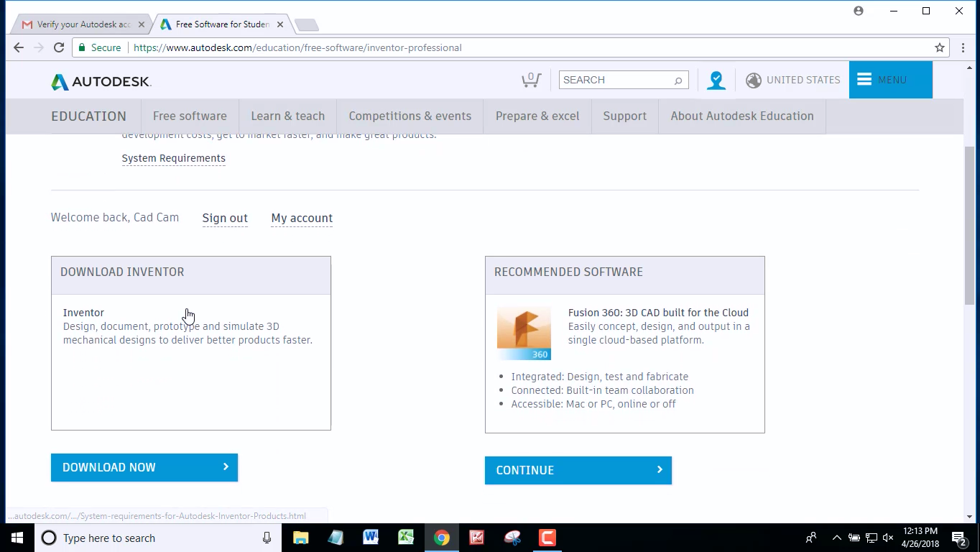
Task: Click the browser forward arrow
Action: pyautogui.click(x=39, y=47)
